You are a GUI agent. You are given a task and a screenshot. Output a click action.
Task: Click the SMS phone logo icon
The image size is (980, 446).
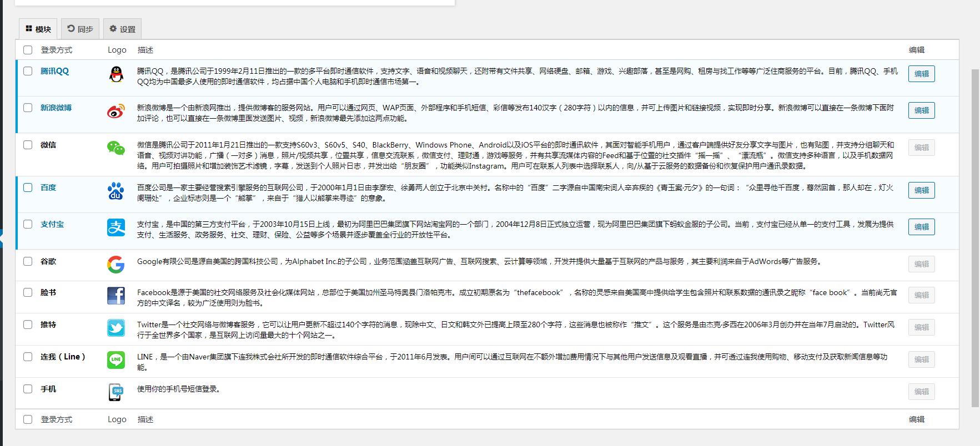coord(116,392)
